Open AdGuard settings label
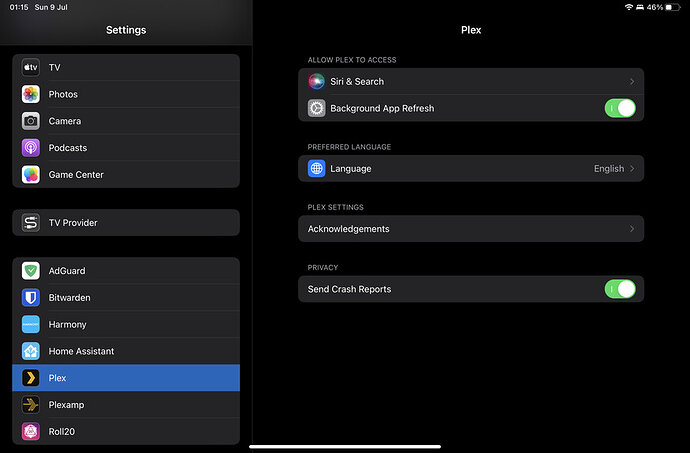 coord(67,271)
